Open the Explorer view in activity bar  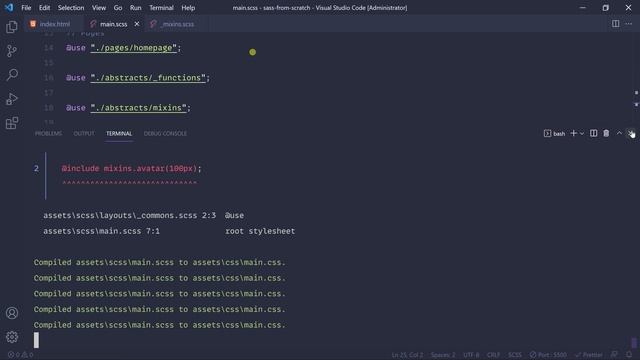point(12,27)
